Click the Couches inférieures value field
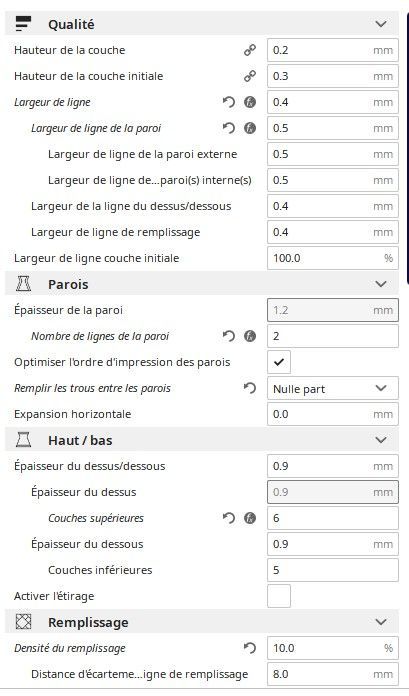This screenshot has width=409, height=696. (333, 570)
